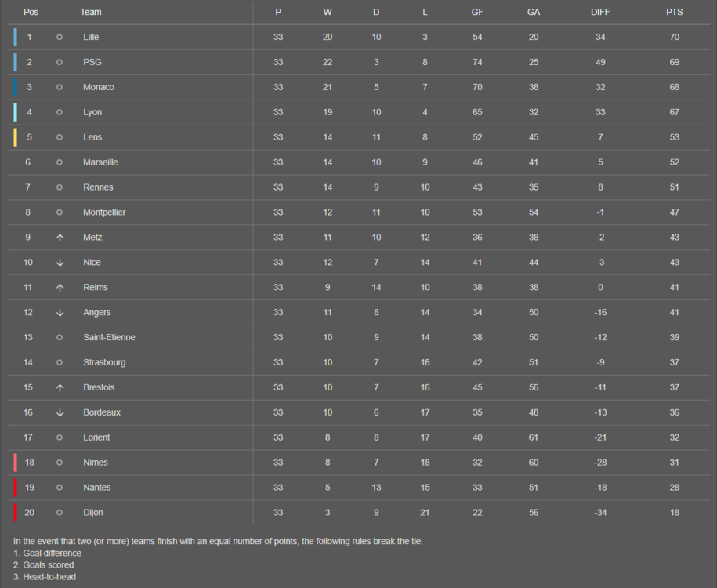
Task: Click the down arrow icon beside Nice
Action: point(60,263)
